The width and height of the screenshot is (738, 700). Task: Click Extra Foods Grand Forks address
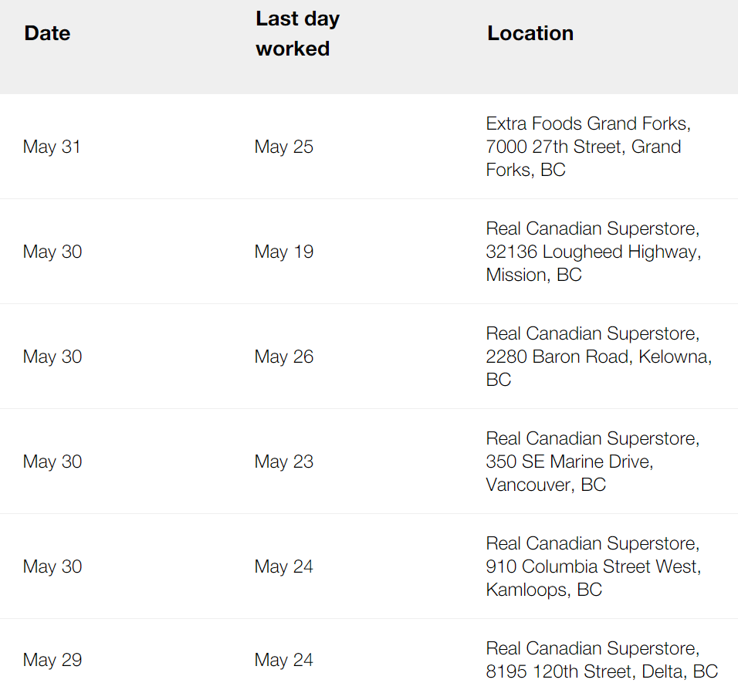coord(588,147)
